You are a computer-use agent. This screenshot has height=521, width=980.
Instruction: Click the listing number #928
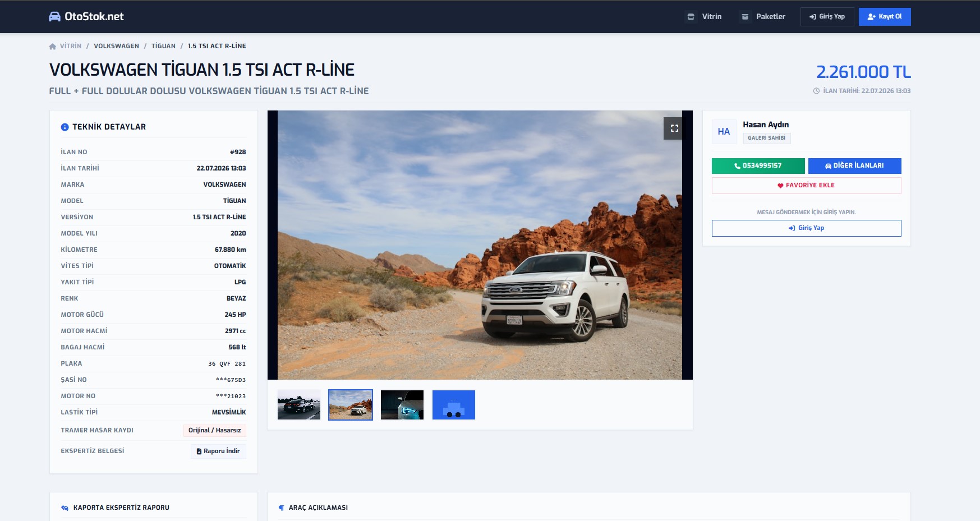238,152
